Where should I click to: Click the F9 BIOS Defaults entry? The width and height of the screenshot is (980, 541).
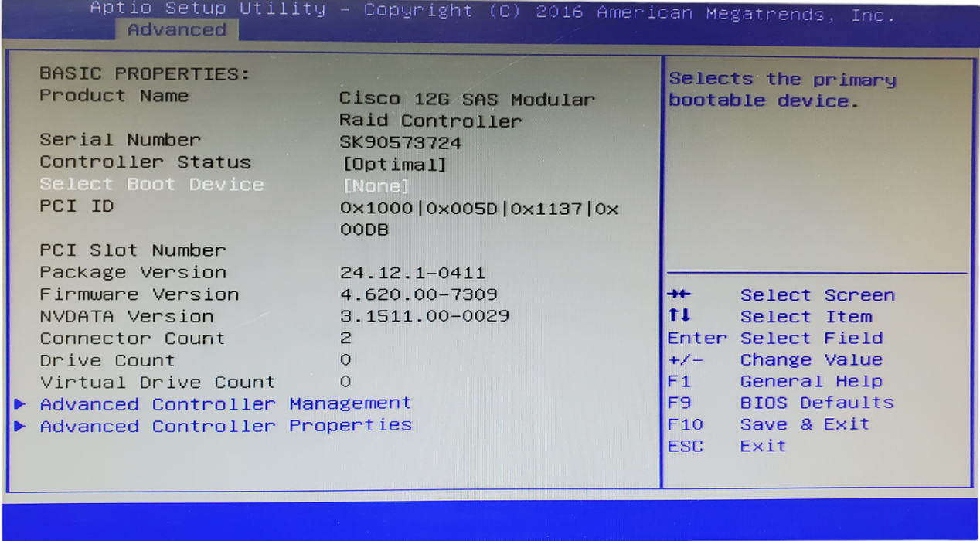(x=781, y=403)
